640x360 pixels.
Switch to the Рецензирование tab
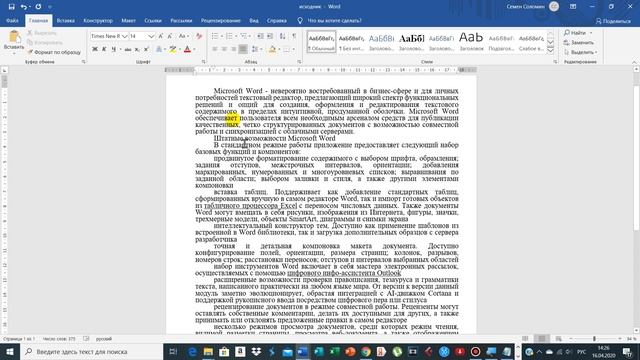pos(220,20)
